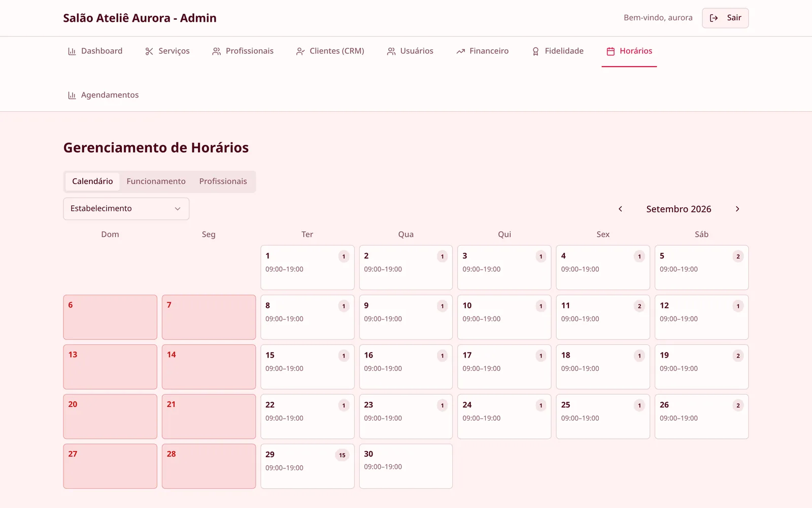Open day 24 in the calendar
This screenshot has height=508, width=812.
coord(504,417)
